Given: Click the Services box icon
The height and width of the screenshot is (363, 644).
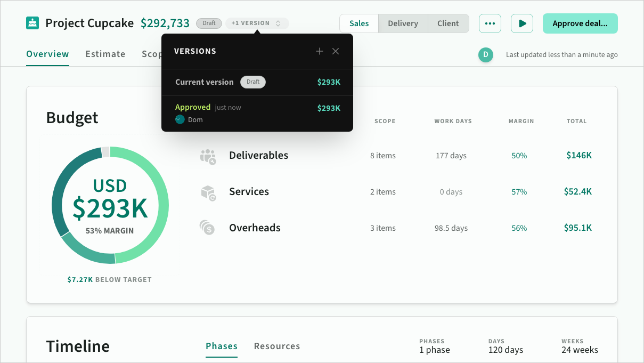Looking at the screenshot, I should (x=208, y=192).
